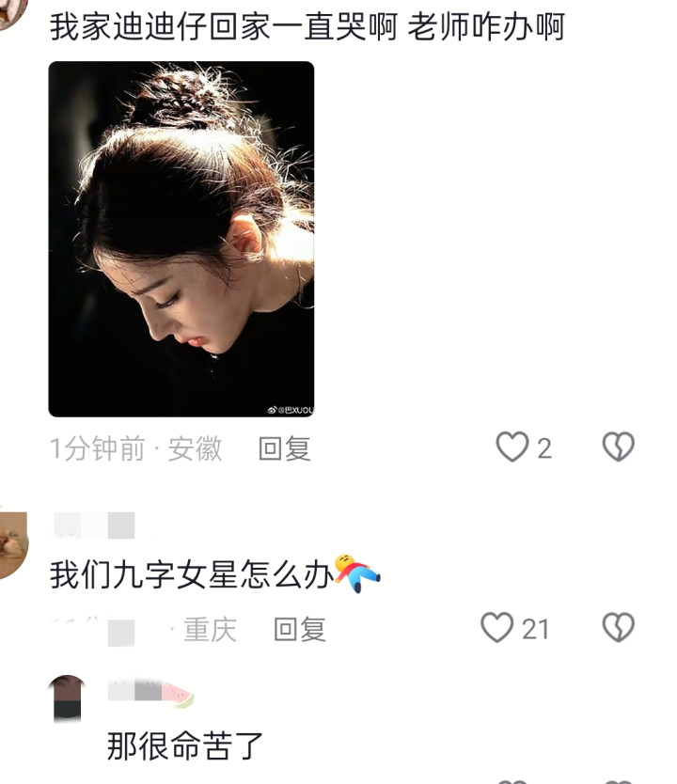677x784 pixels.
Task: Tap the Weibo watermark on the photo
Action: click(x=291, y=410)
